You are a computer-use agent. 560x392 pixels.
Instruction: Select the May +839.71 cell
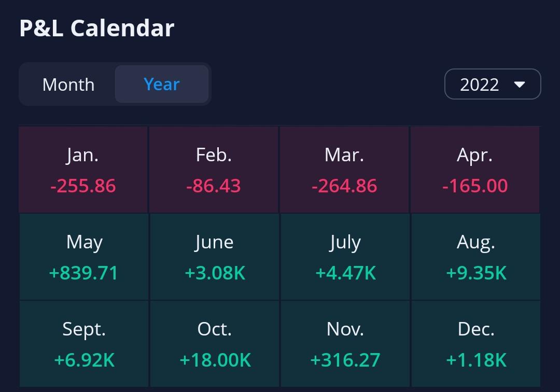point(84,257)
